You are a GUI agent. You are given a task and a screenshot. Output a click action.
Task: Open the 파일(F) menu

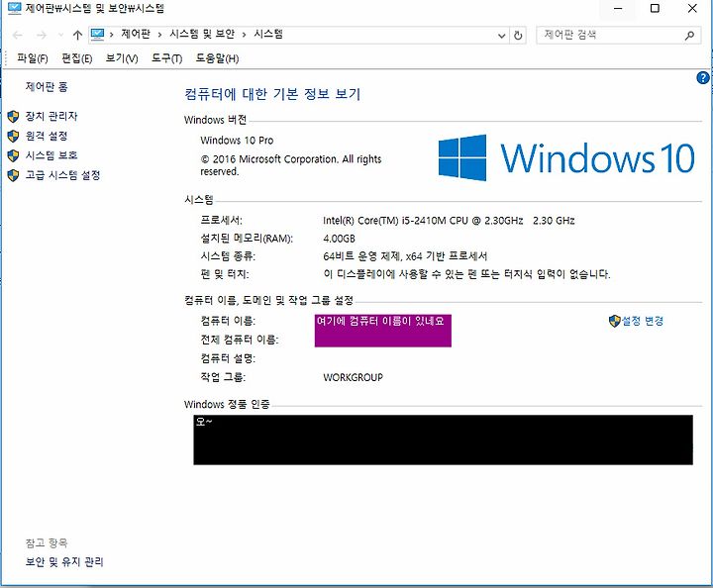tap(33, 58)
